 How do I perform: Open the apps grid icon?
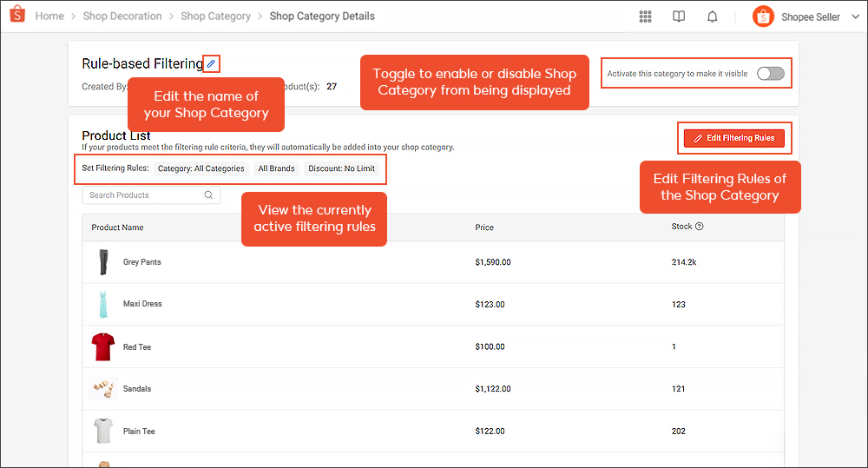pos(645,16)
